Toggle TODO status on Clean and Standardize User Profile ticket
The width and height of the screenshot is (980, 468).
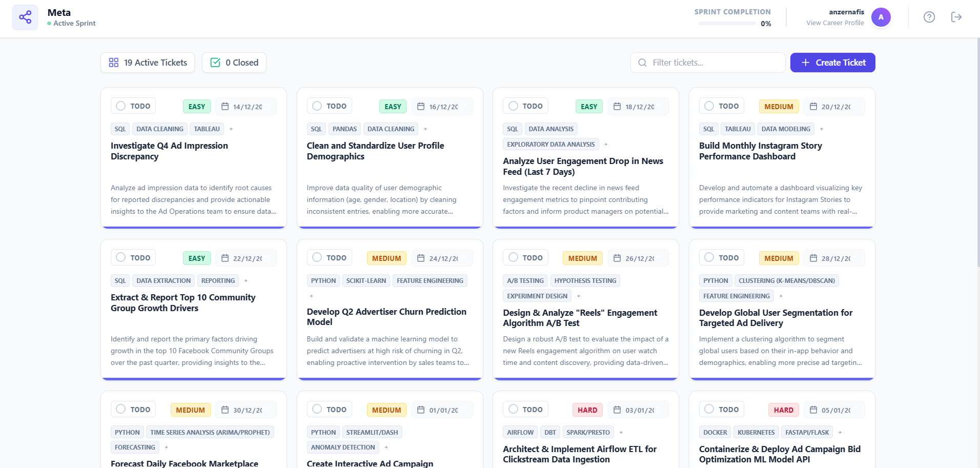click(330, 106)
